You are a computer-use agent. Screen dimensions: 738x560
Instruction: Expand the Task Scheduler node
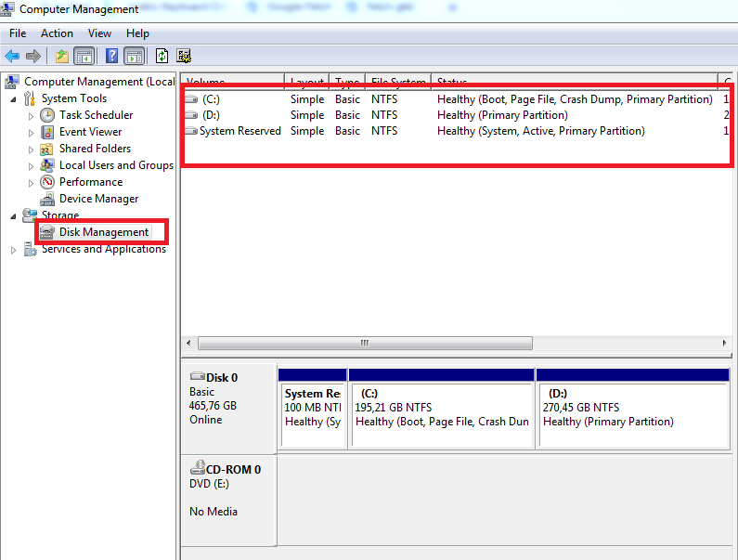tap(31, 116)
